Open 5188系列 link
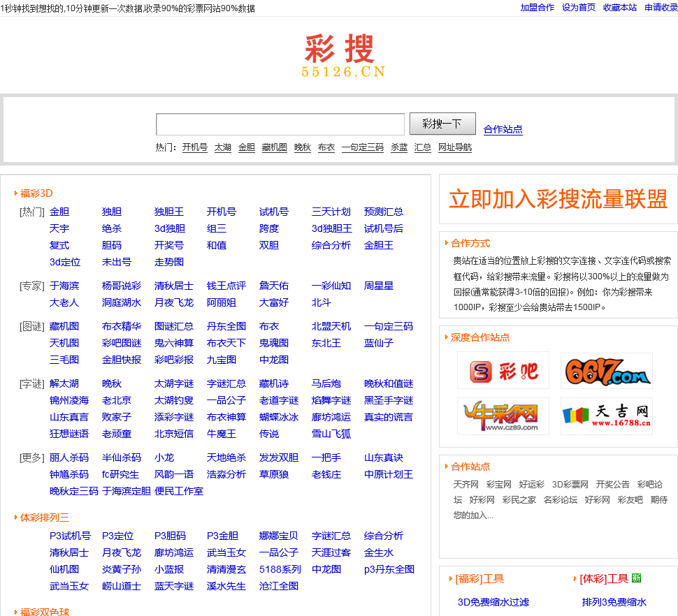Screen dimensions: 678x616 click(x=280, y=569)
